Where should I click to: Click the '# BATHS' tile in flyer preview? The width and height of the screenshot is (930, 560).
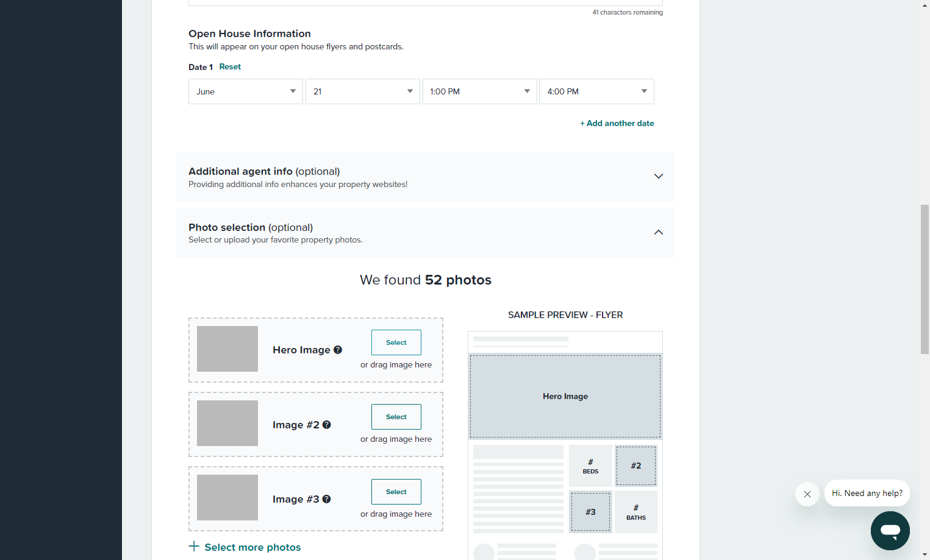[636, 512]
